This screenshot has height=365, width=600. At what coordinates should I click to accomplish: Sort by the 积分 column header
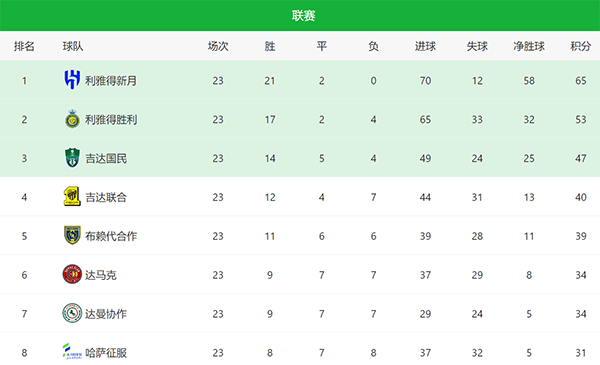point(580,46)
